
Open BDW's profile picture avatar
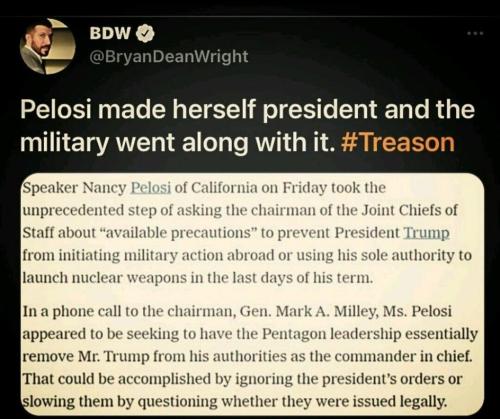click(x=47, y=46)
